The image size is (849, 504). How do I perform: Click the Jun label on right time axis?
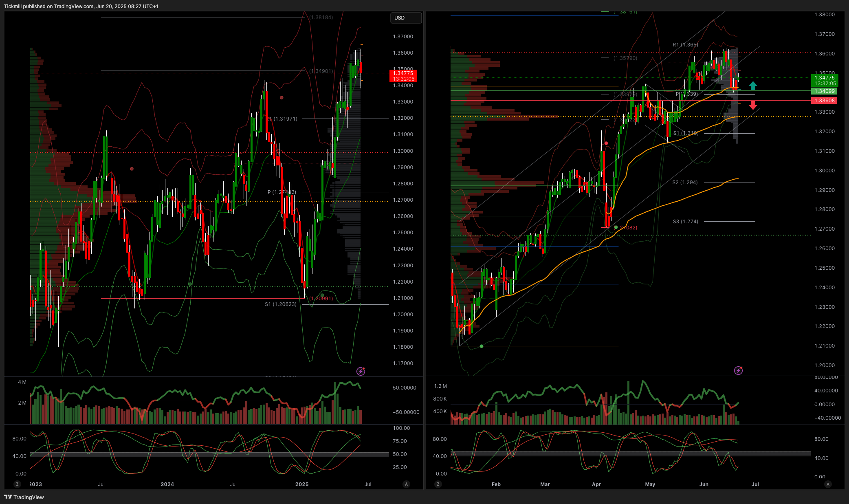pyautogui.click(x=704, y=484)
